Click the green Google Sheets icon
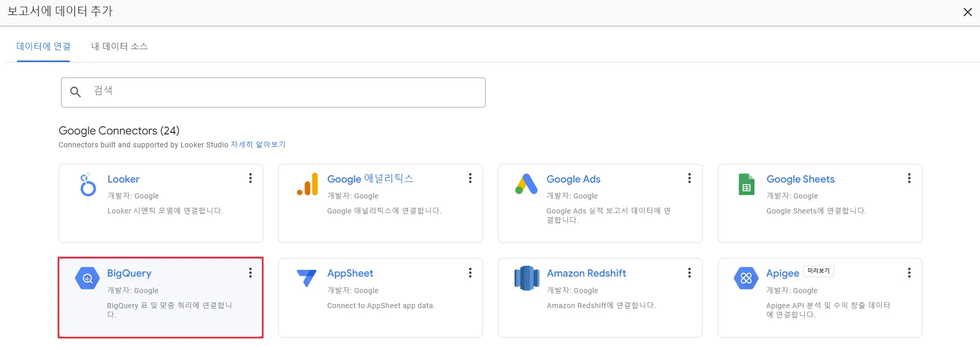Viewport: 980px width, 350px height. [x=746, y=185]
